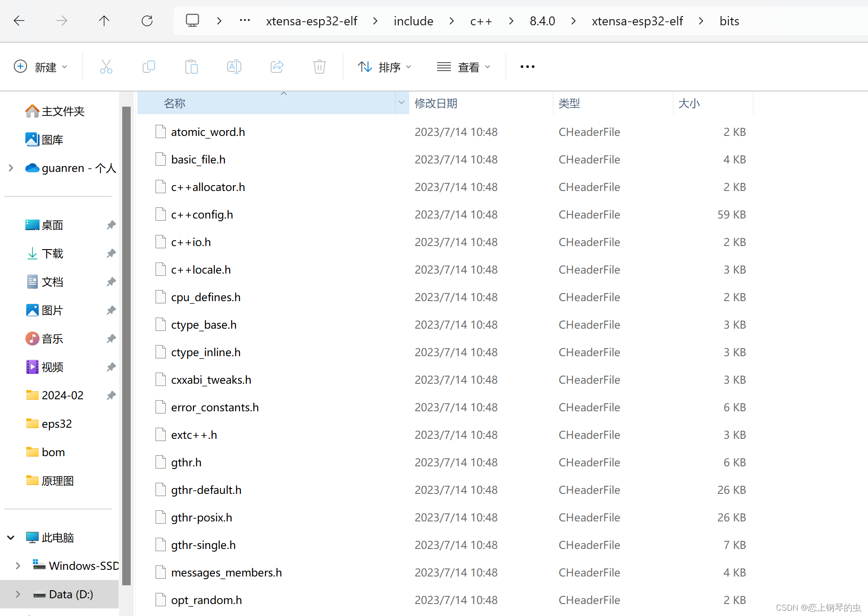Sort files by 修改日期 column header

[x=436, y=103]
